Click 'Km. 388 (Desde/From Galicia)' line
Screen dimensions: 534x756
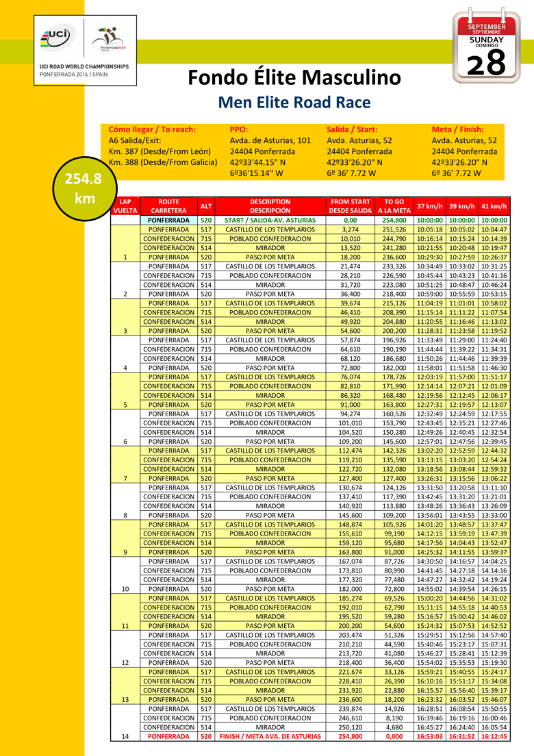163,162
